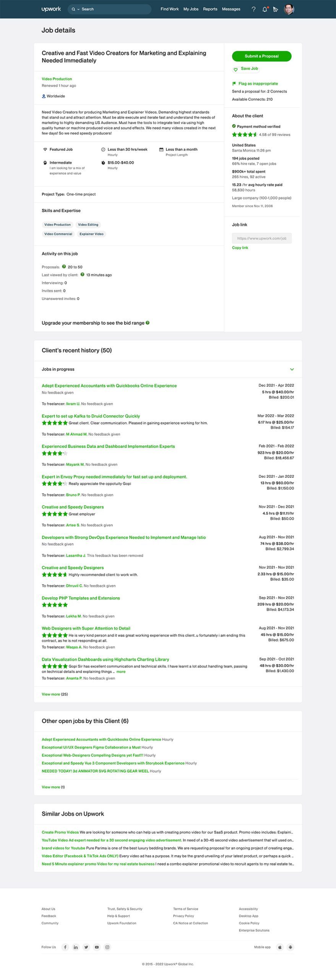The height and width of the screenshot is (980, 336).
Task: Click Copy link under job link
Action: click(240, 248)
